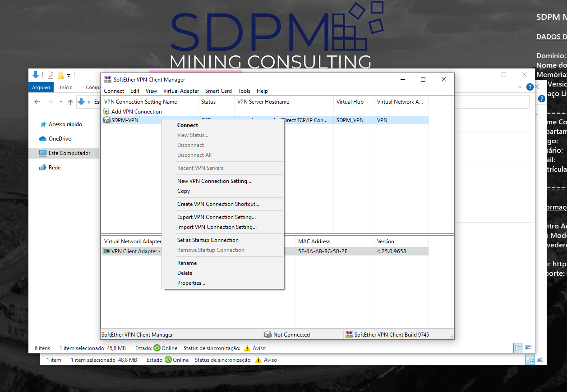This screenshot has width=567, height=392.
Task: Select Properties... in the context menu
Action: pyautogui.click(x=191, y=283)
